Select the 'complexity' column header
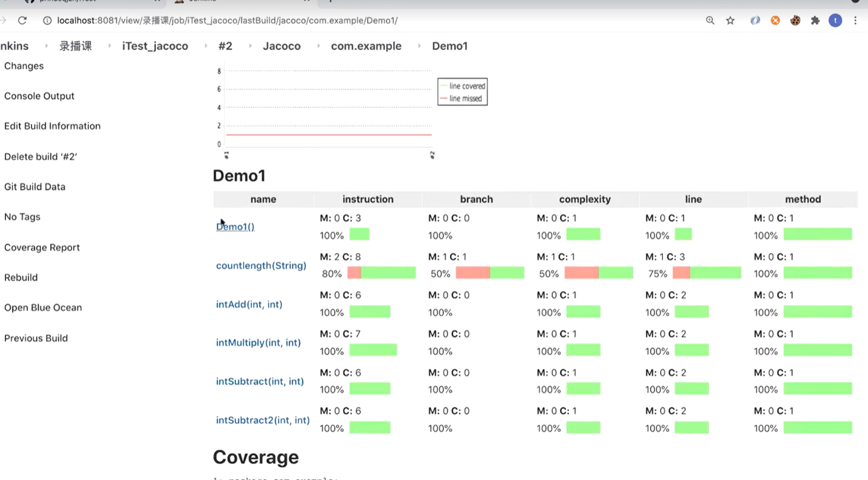Screen dimensions: 868x480 tap(585, 199)
